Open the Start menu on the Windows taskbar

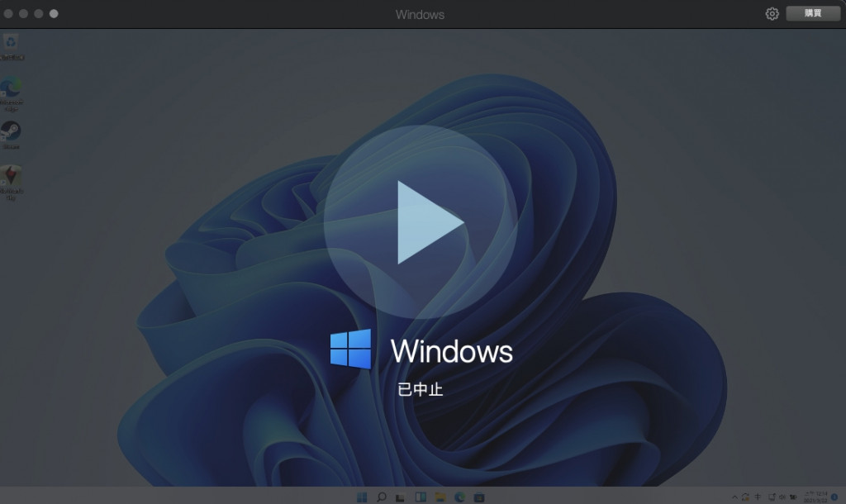362,497
